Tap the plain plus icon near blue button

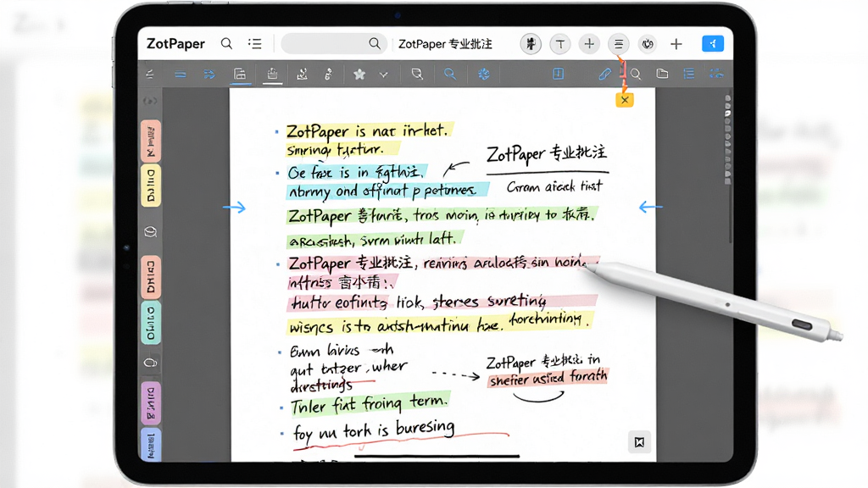(x=676, y=44)
